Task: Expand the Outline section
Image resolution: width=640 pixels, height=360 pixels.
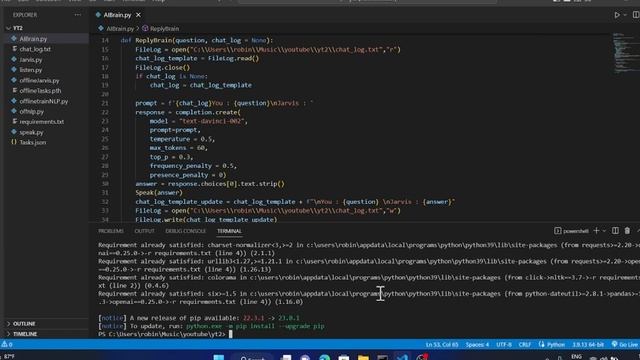Action: coord(24,324)
